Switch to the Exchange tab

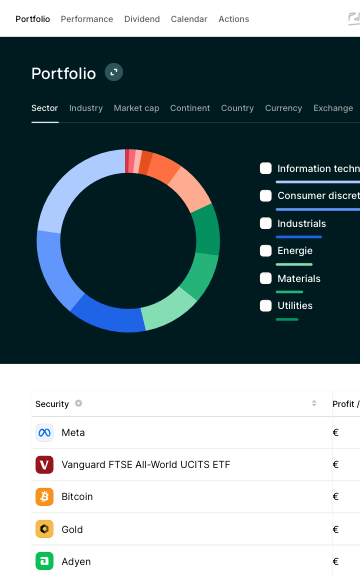[333, 108]
